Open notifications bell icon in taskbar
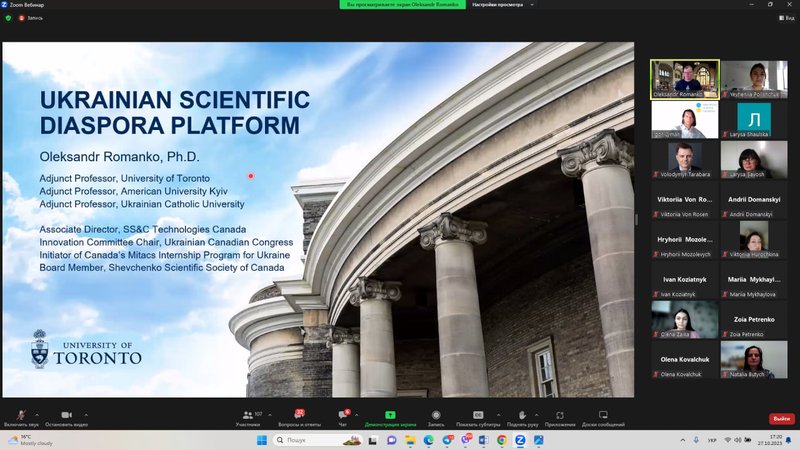Viewport: 800px width, 450px height. tap(789, 440)
